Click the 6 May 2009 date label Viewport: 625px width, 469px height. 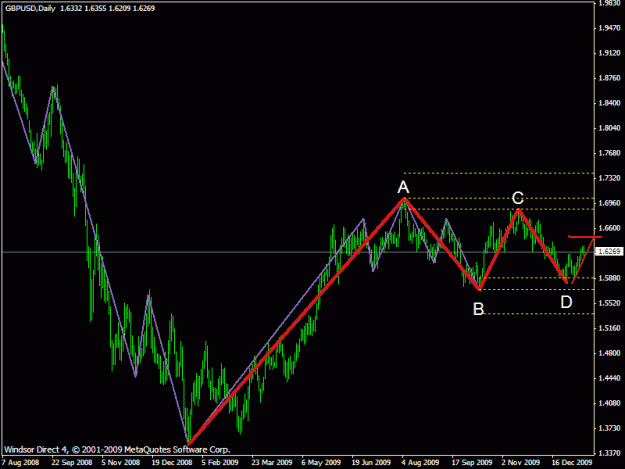pyautogui.click(x=321, y=463)
